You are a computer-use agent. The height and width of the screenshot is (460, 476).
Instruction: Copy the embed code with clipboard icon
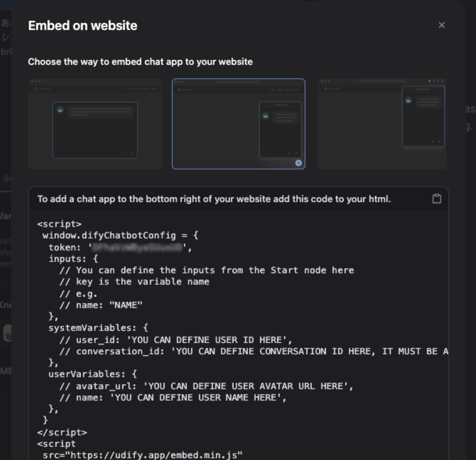(436, 199)
